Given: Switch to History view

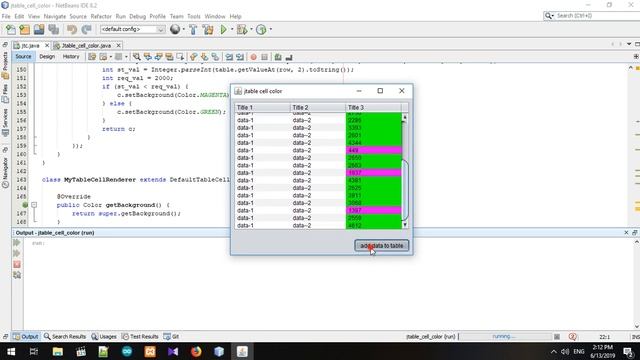Looking at the screenshot, I should pos(71,57).
